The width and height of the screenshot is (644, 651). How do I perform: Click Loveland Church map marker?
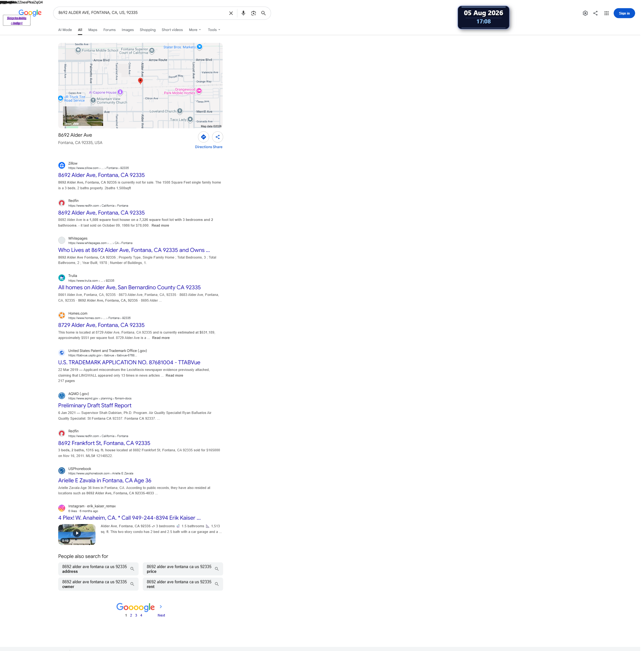[x=180, y=111]
